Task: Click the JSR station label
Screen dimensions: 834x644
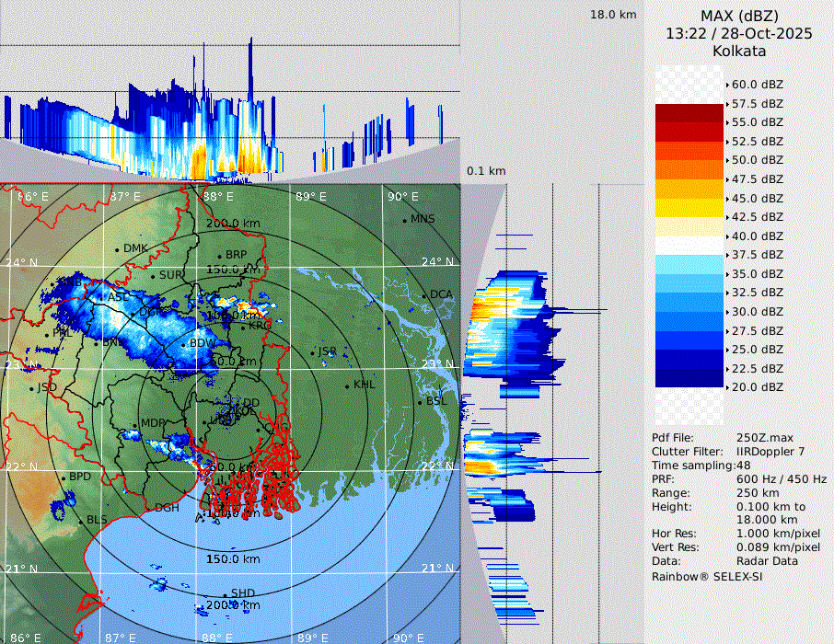Action: point(327,351)
